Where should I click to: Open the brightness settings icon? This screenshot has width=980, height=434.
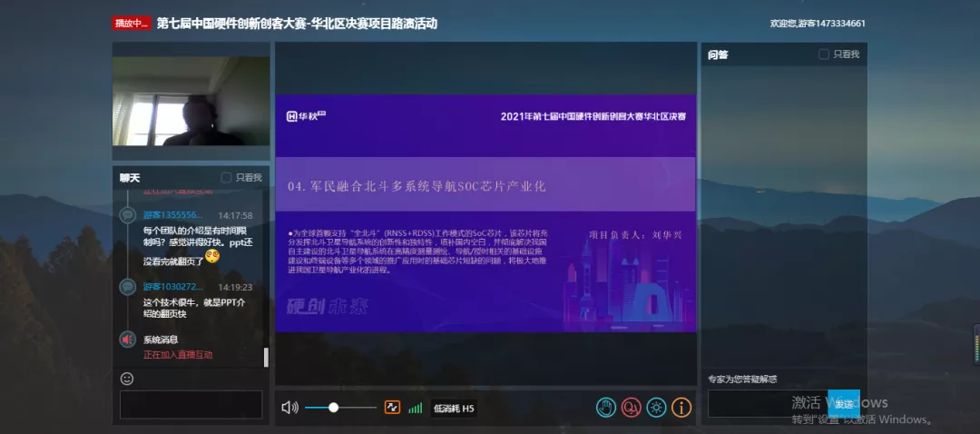656,408
